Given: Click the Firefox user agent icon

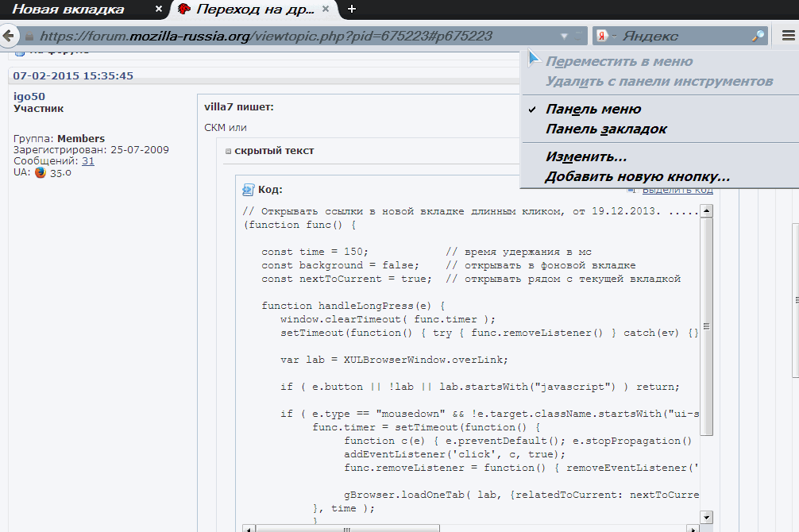Looking at the screenshot, I should [x=41, y=172].
